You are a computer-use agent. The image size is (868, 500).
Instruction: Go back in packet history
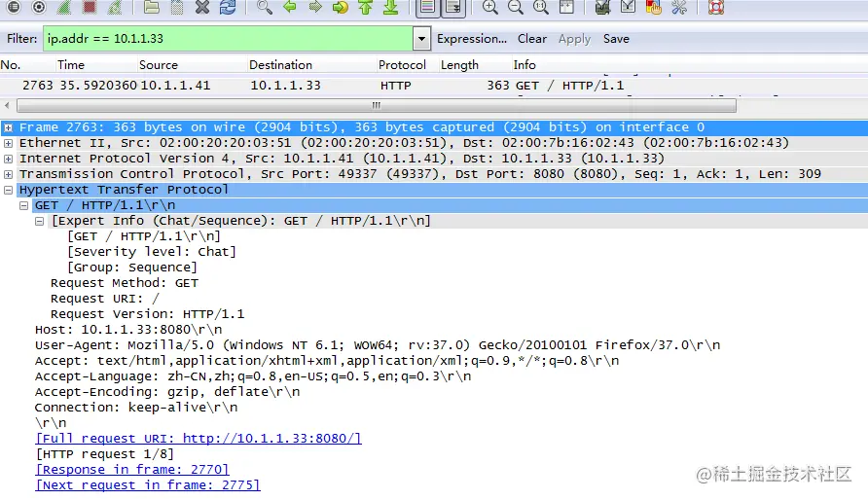(x=290, y=7)
